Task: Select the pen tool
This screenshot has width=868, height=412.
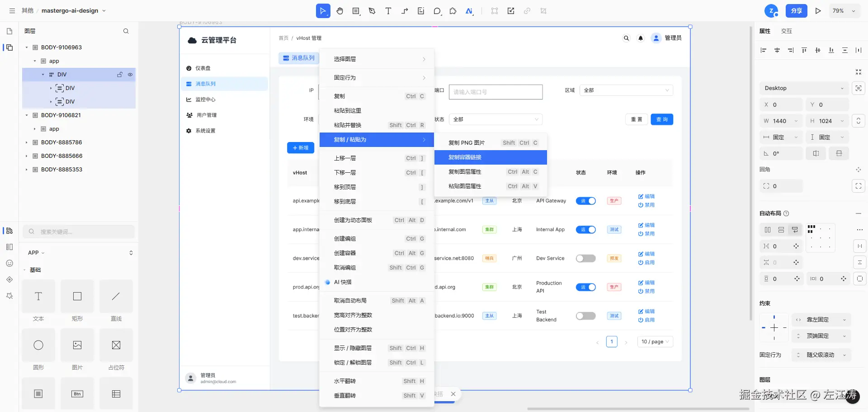Action: tap(372, 11)
